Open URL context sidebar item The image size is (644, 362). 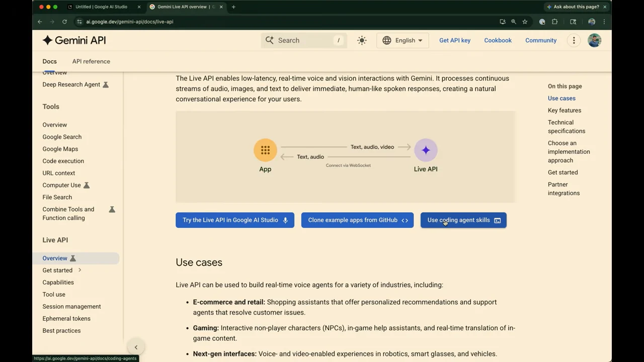tap(59, 173)
